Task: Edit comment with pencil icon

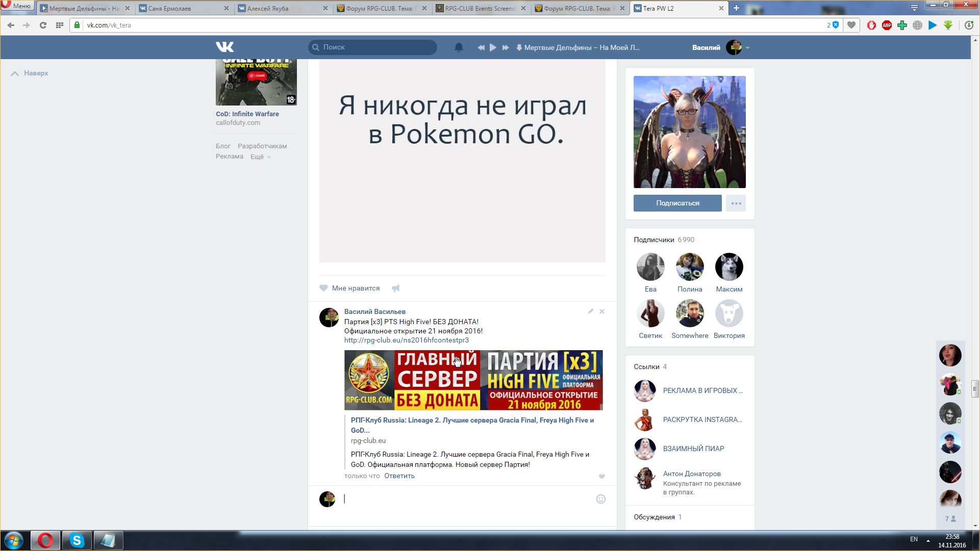Action: tap(590, 311)
